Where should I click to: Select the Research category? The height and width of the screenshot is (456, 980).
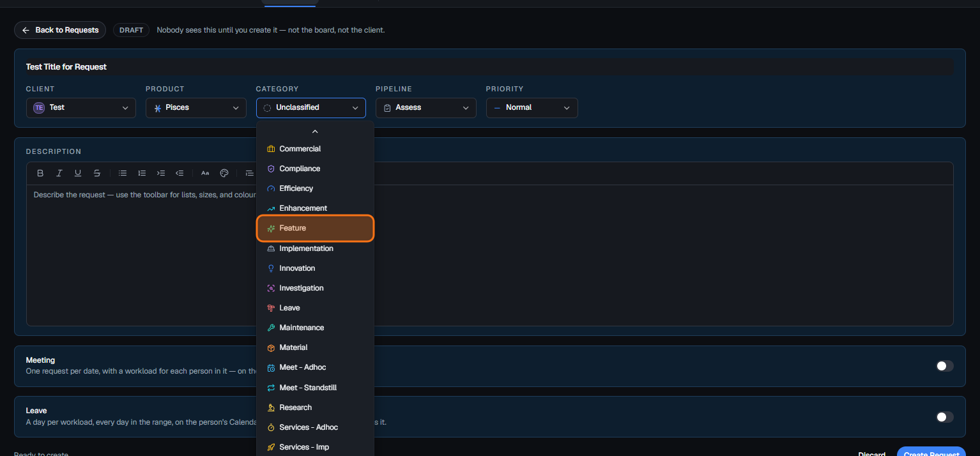[315, 407]
